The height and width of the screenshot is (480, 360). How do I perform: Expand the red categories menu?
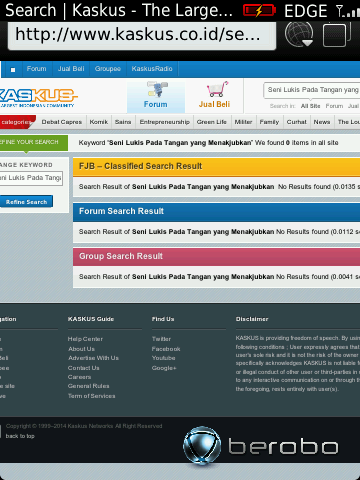(17, 122)
